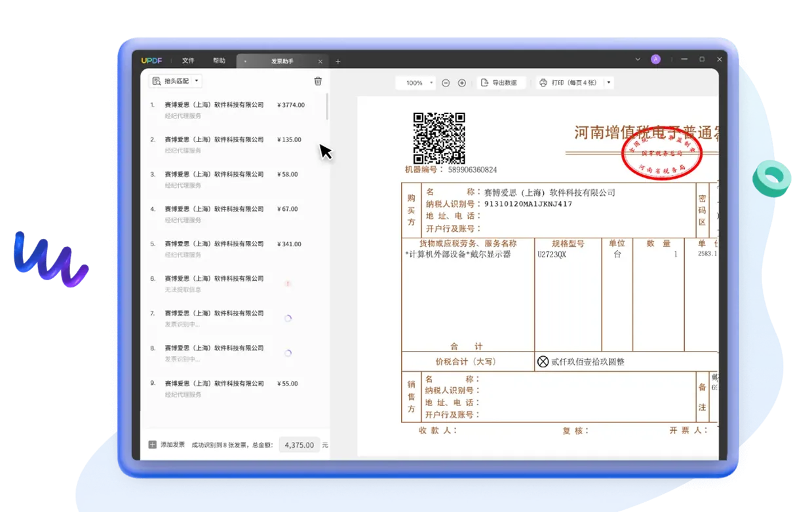Switch to the 发票助手 tab

tap(282, 61)
